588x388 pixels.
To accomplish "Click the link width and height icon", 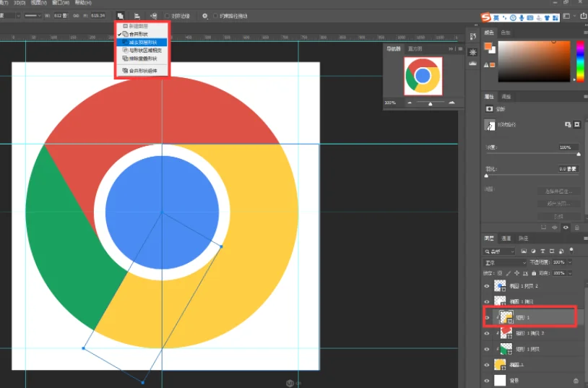I will coord(76,16).
